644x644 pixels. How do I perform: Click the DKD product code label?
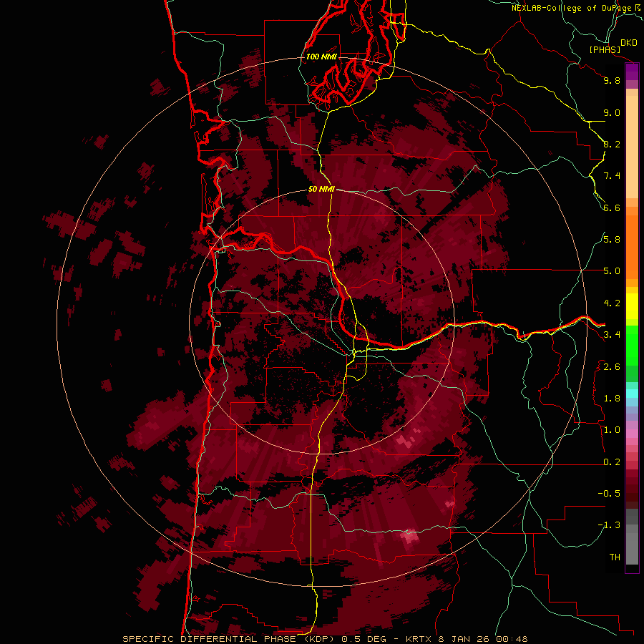pyautogui.click(x=629, y=43)
